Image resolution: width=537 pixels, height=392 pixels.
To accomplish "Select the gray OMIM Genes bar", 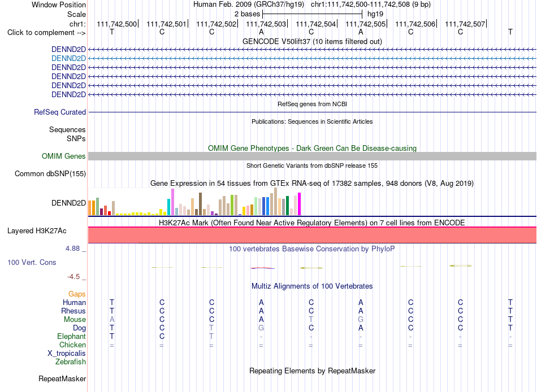I will click(312, 156).
